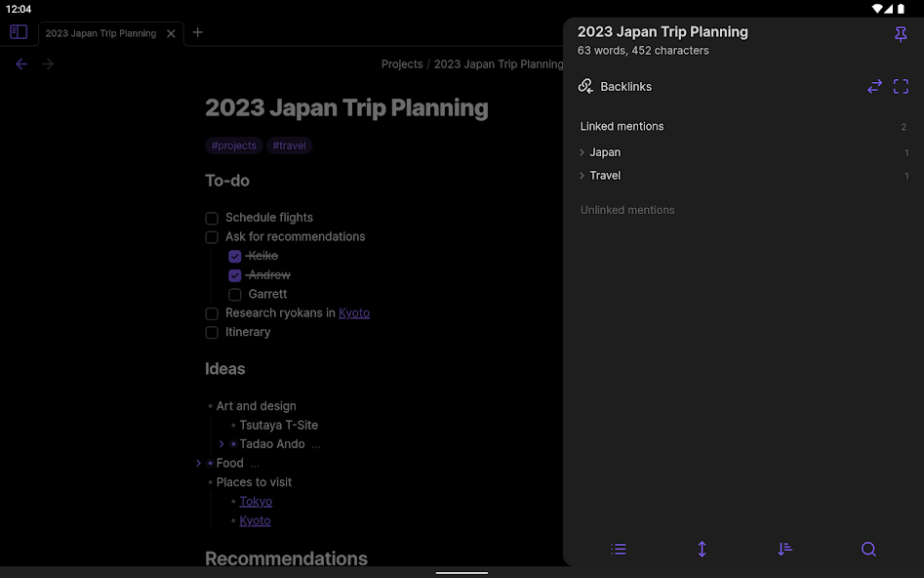This screenshot has height=578, width=924.
Task: Select the 2023 Japan Trip Planning tab
Action: pyautogui.click(x=100, y=33)
